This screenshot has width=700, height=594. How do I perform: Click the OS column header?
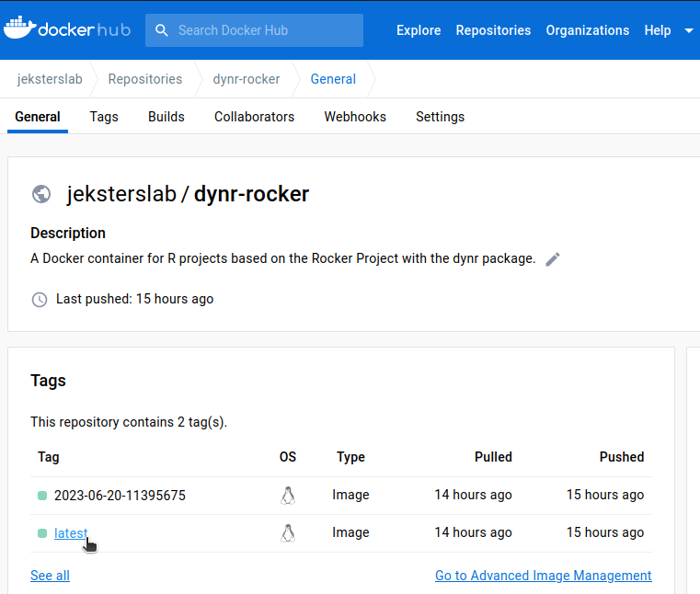tap(288, 457)
